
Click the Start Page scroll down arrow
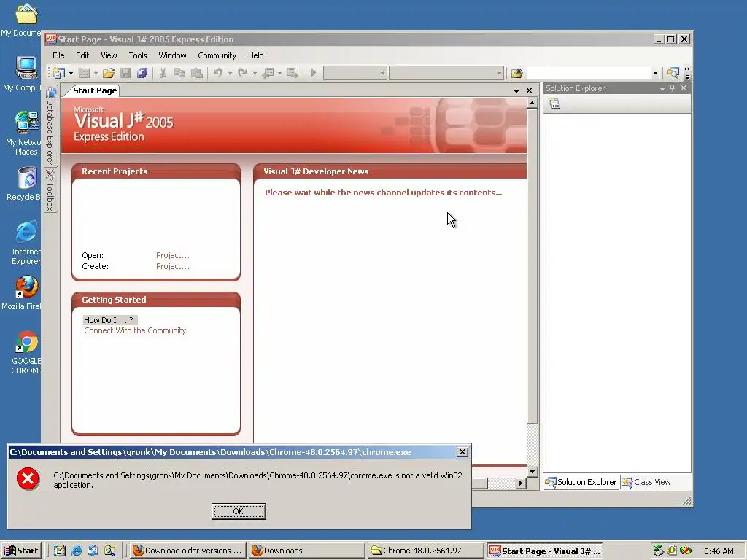(x=532, y=472)
